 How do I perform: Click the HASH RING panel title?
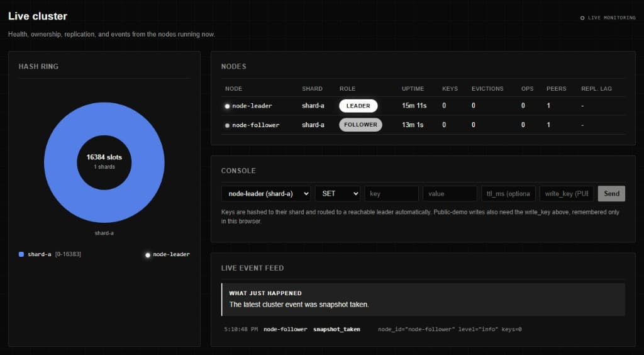[38, 67]
